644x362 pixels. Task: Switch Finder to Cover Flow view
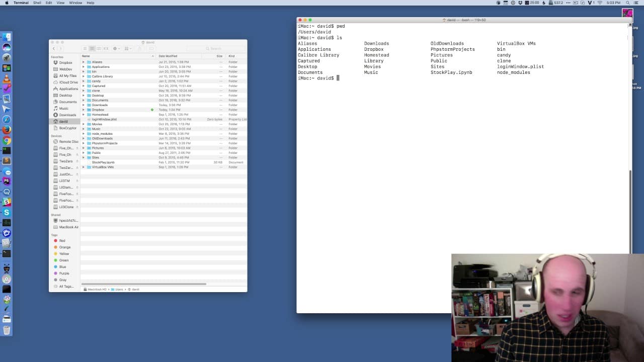click(106, 48)
